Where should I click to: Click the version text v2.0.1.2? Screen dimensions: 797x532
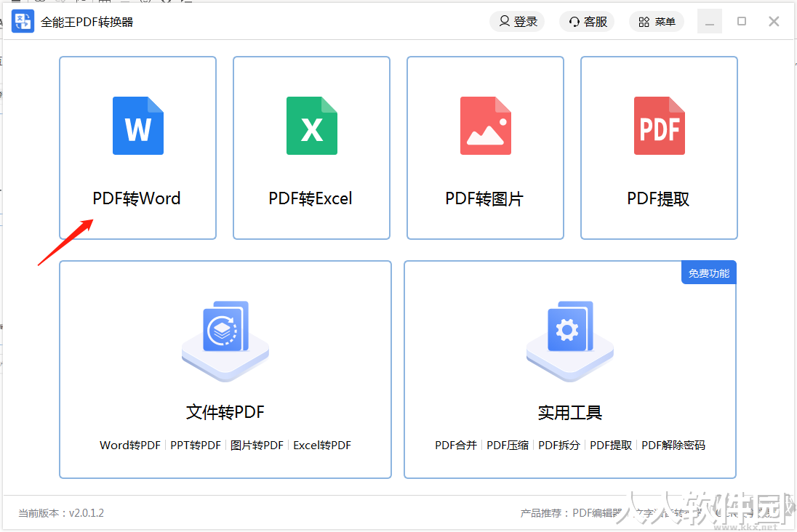pos(87,513)
